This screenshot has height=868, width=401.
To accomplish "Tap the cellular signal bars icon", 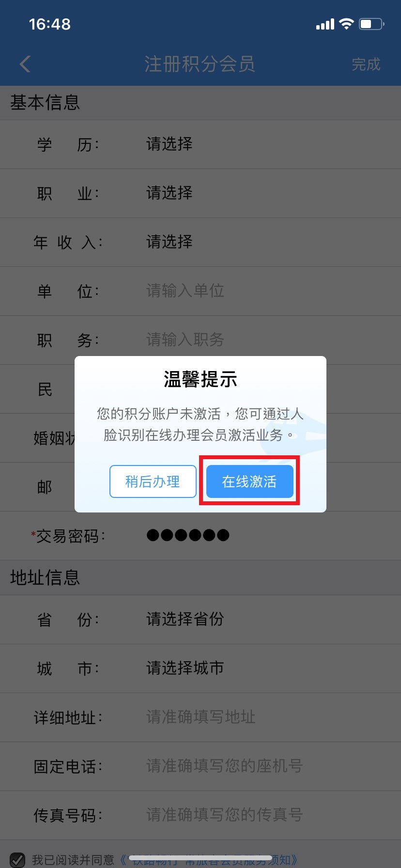I will pos(325,24).
